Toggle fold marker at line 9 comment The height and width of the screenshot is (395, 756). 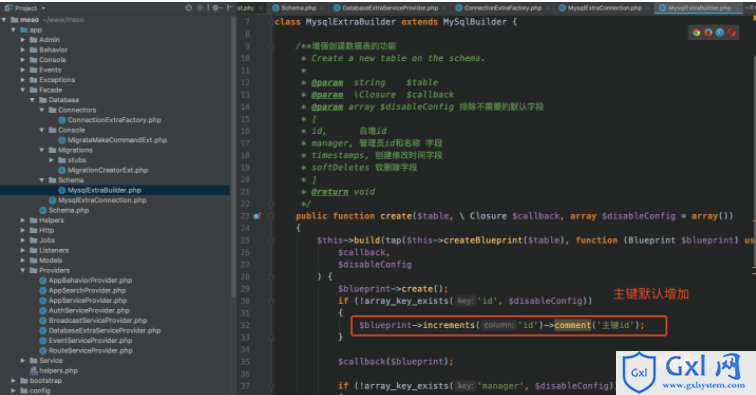271,46
